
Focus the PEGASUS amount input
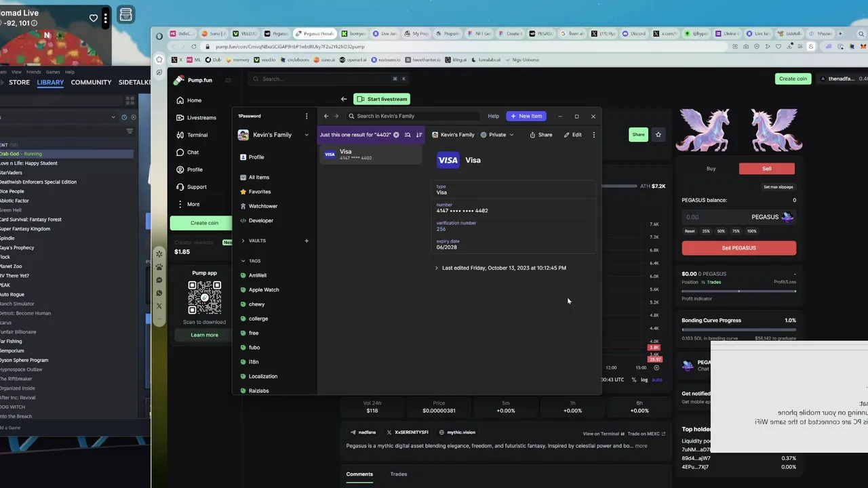pos(738,217)
